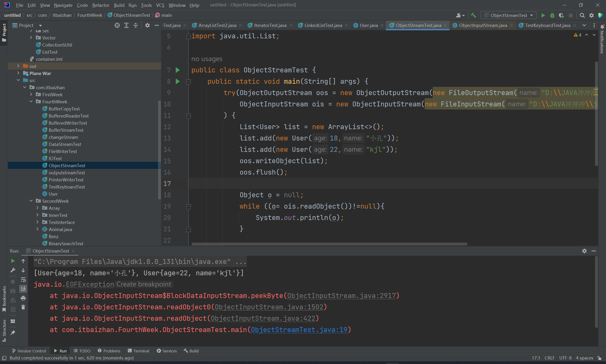
Task: Toggle scroll to end in console
Action: 23,289
